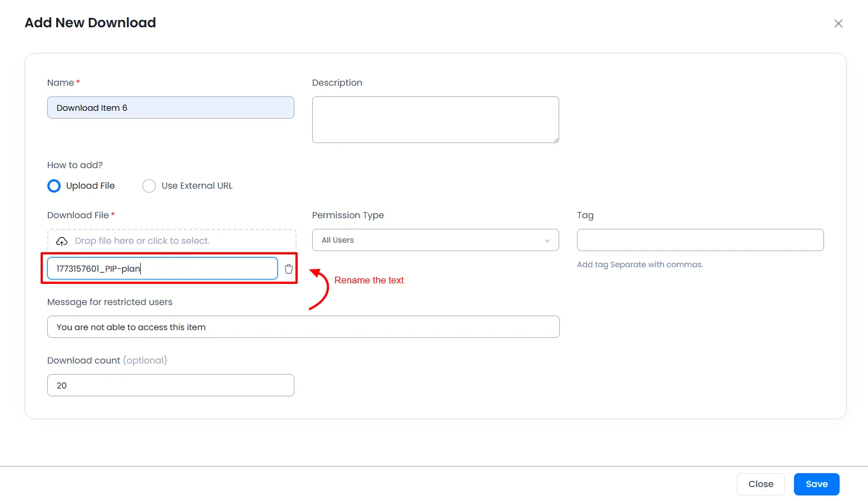Select the Upload File radio button

(54, 186)
